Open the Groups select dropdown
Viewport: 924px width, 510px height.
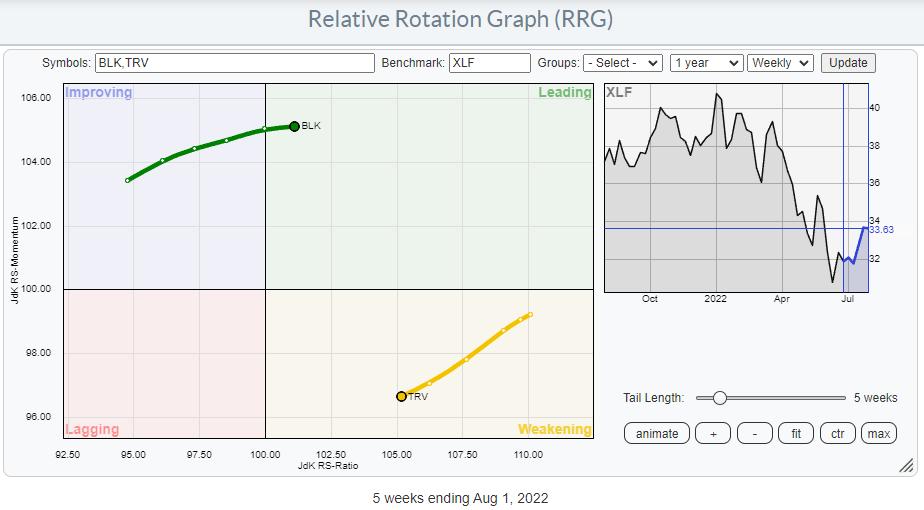point(623,62)
